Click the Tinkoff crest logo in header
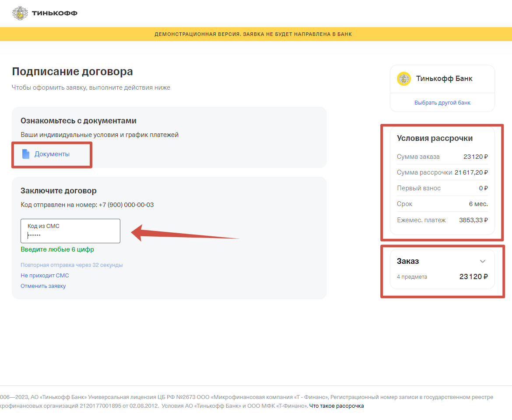512x420 pixels. [20, 13]
